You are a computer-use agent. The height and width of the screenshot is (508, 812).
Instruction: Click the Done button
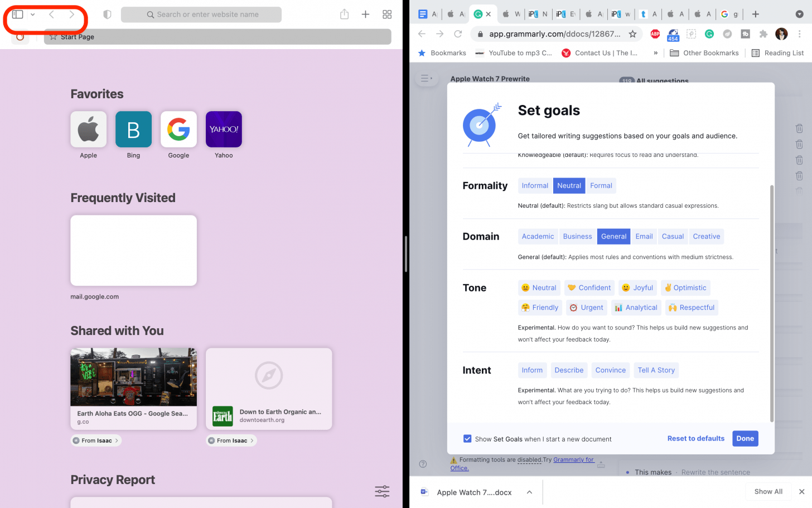tap(745, 439)
